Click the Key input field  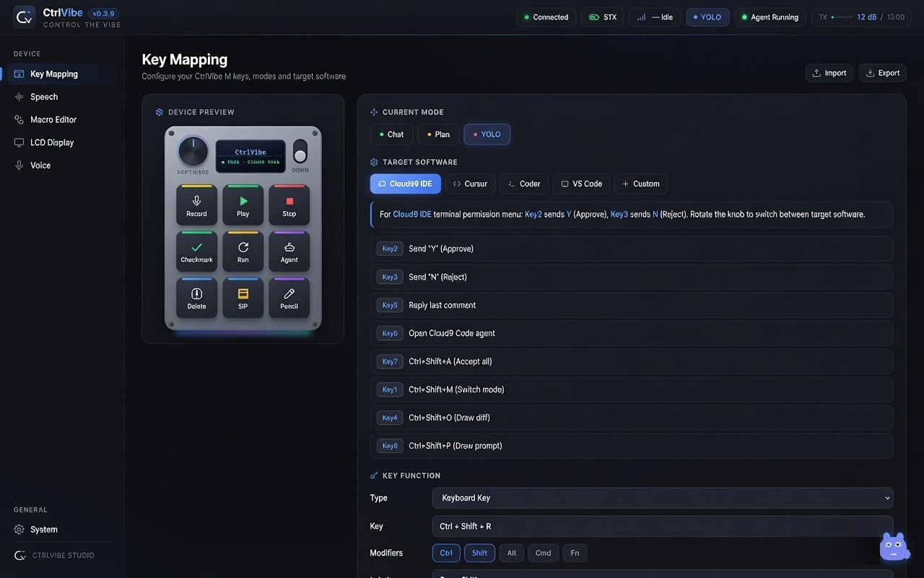point(663,526)
